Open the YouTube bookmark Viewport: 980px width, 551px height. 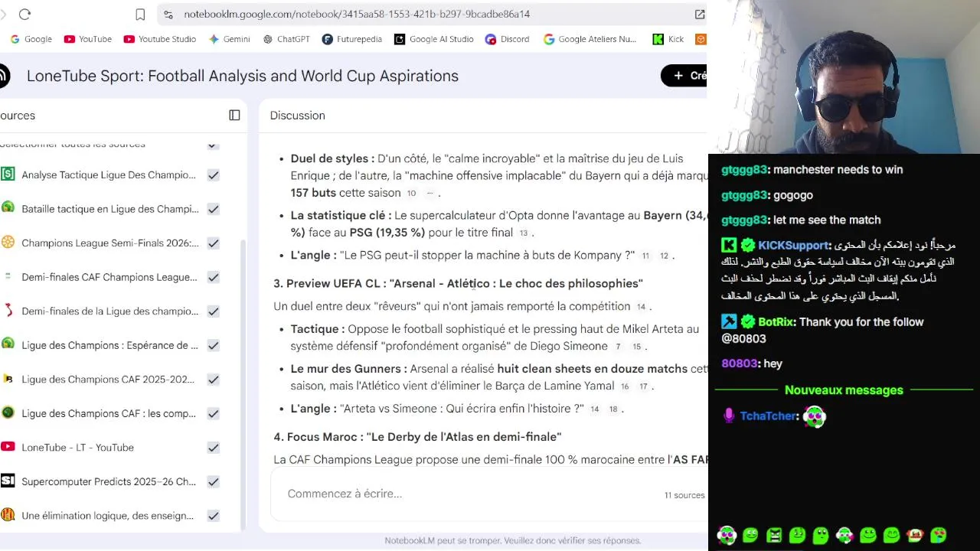(87, 39)
